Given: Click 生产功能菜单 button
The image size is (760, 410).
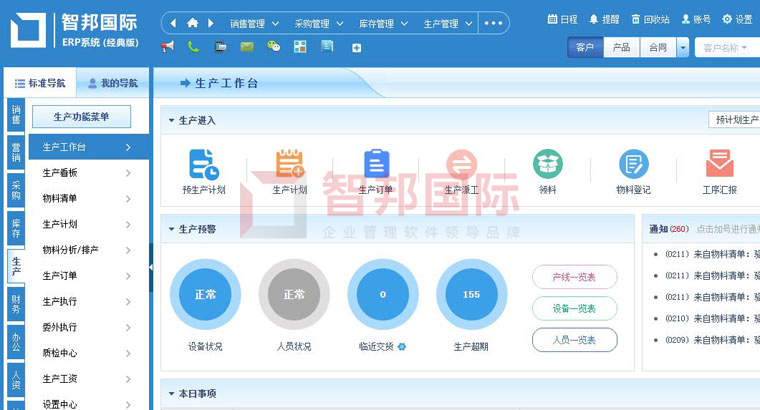Looking at the screenshot, I should click(x=81, y=117).
